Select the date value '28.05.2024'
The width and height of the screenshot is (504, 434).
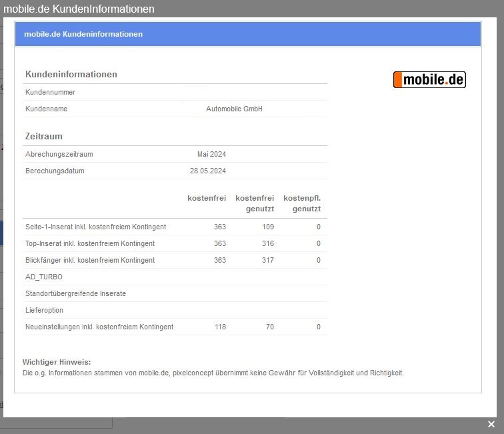(207, 171)
